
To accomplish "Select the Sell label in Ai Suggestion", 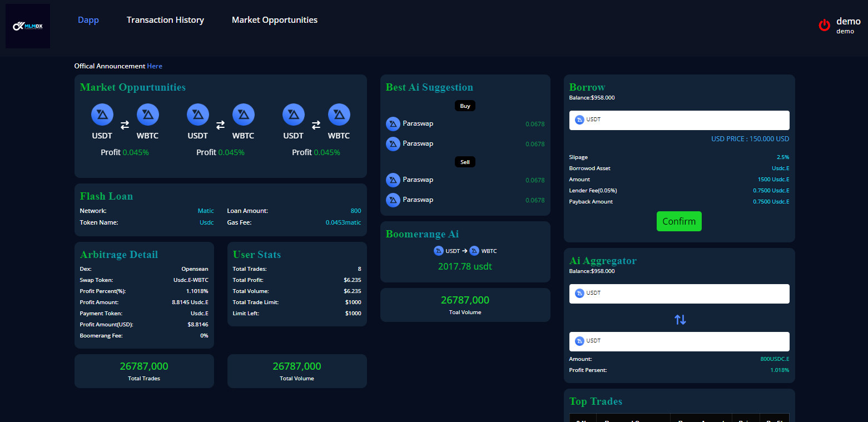I will [x=465, y=162].
